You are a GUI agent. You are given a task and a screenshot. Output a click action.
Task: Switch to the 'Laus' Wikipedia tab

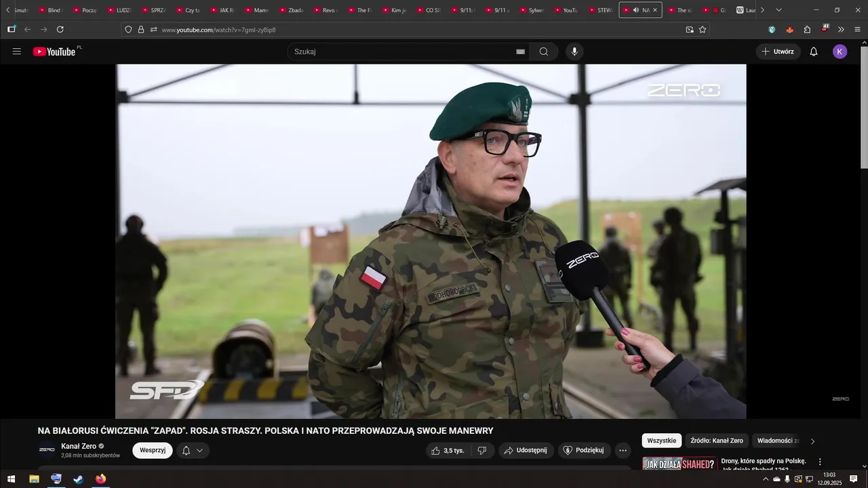[x=745, y=10]
